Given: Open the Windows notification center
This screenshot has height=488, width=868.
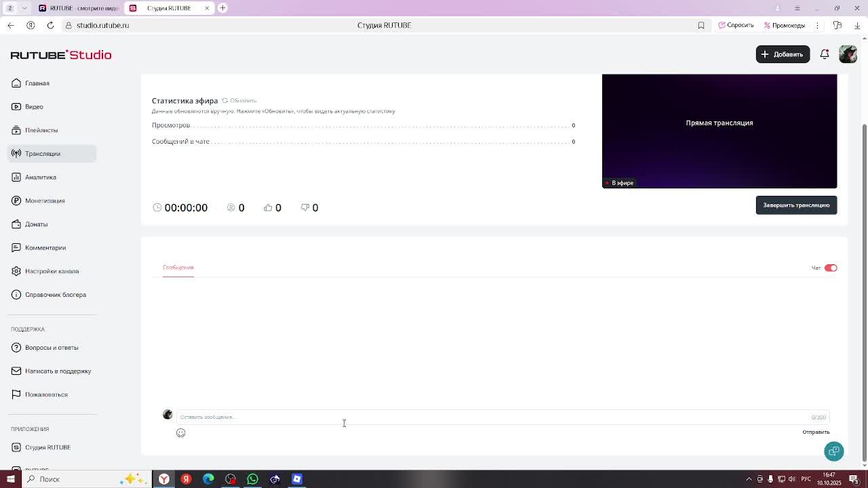Looking at the screenshot, I should tap(854, 479).
